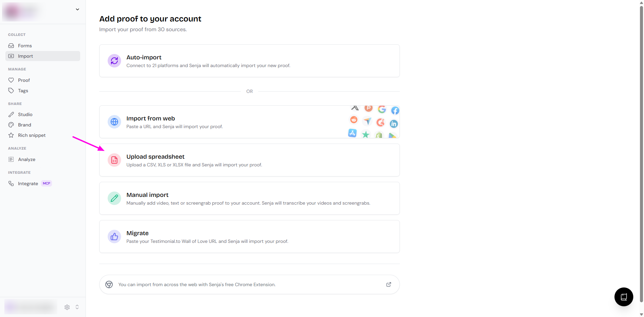Viewport: 644px width, 317px height.
Task: Click the Migrate thumbs-up icon
Action: (114, 236)
